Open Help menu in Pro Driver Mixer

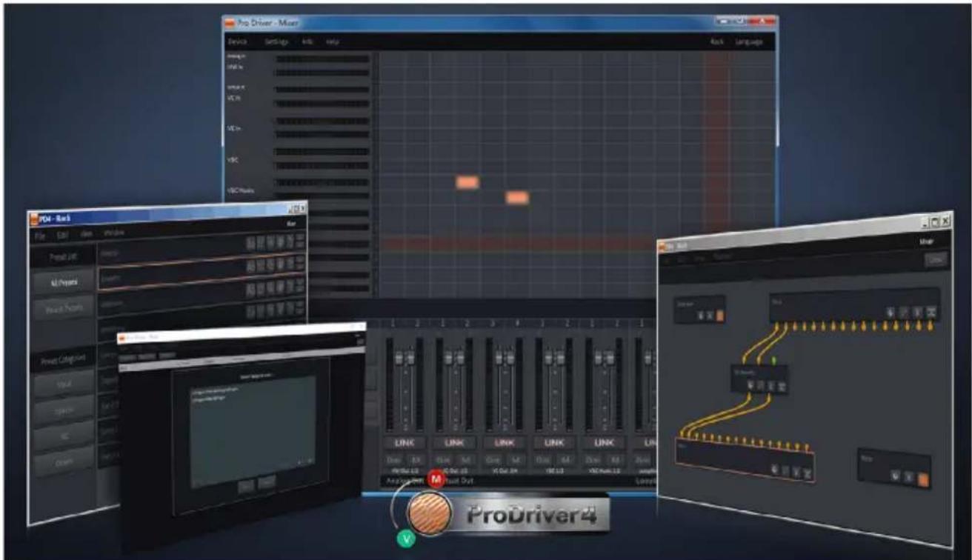coord(333,41)
